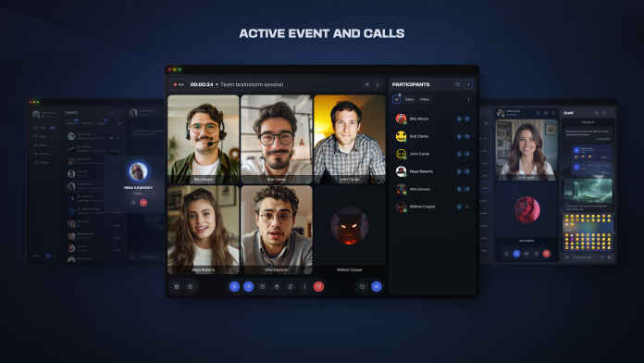The height and width of the screenshot is (363, 644).
Task: Click the smiling woman's video tile, right window
Action: click(526, 150)
